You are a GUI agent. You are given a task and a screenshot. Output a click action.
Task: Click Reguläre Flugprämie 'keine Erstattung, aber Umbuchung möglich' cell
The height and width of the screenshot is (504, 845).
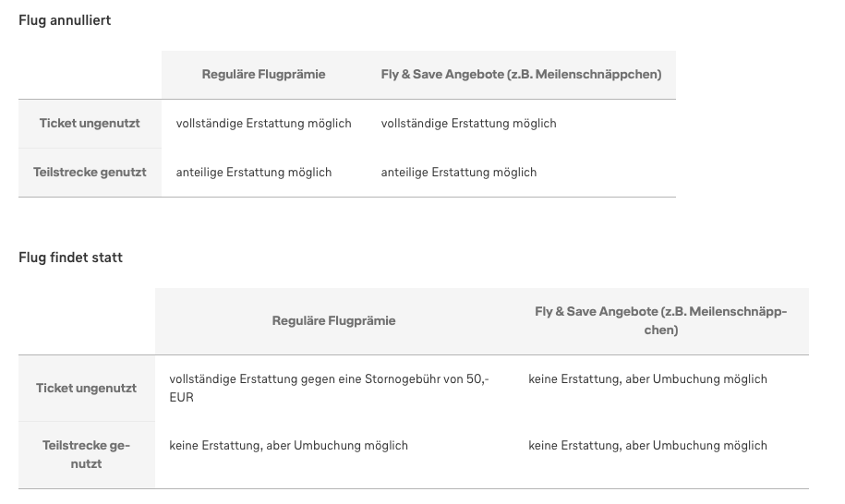[288, 445]
